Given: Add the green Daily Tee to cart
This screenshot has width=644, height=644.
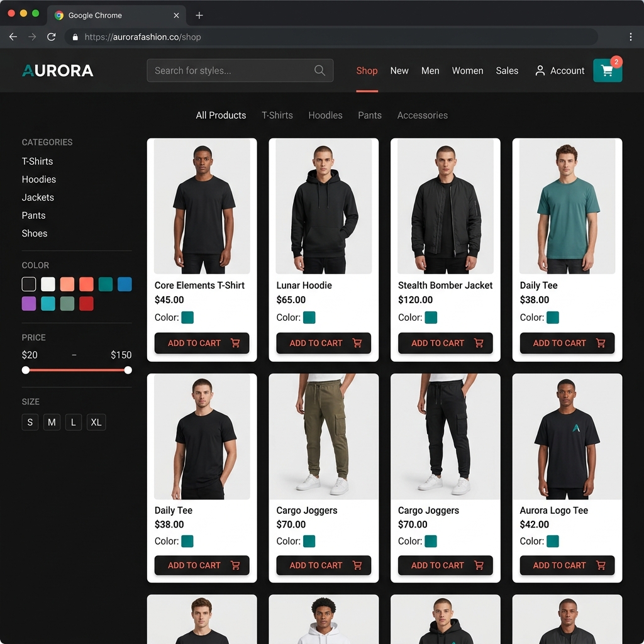Looking at the screenshot, I should click(x=567, y=343).
